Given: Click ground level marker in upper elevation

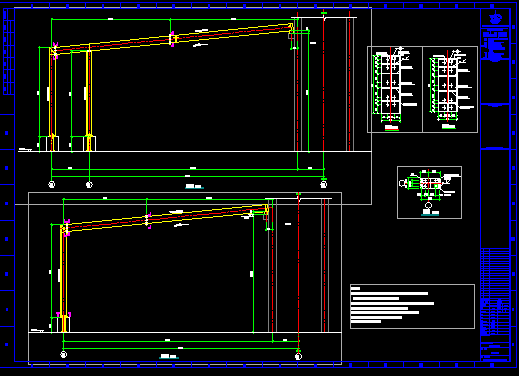Looking at the screenshot, I should pos(25,150).
